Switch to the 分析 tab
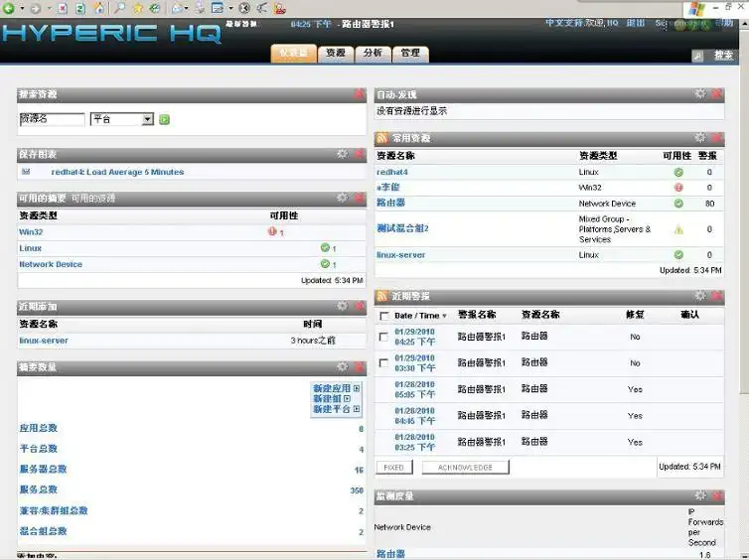Viewport: 749px width, 560px height. (373, 54)
